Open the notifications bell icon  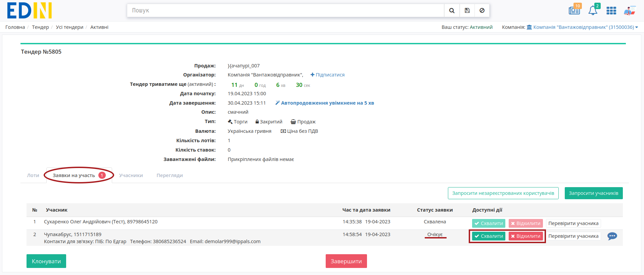[x=593, y=10]
